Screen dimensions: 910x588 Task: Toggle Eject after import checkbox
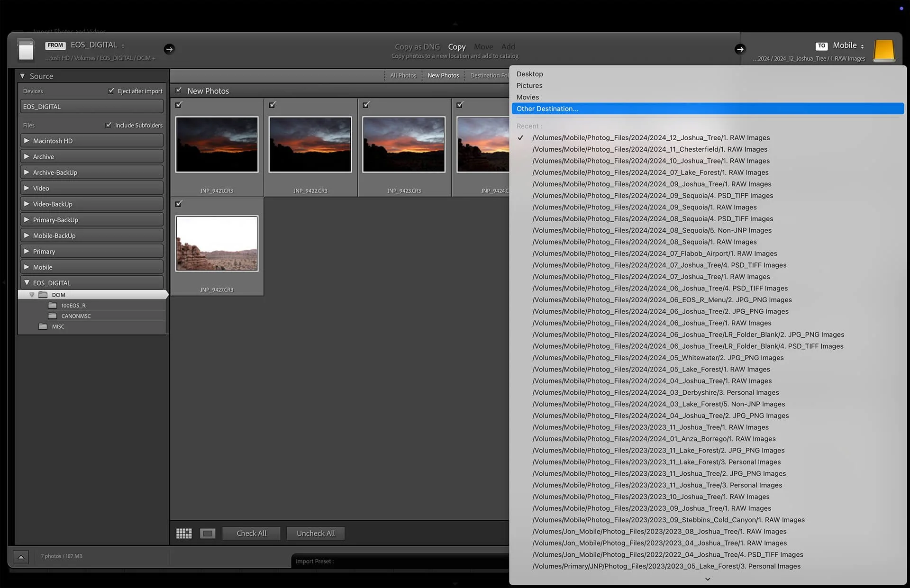111,90
